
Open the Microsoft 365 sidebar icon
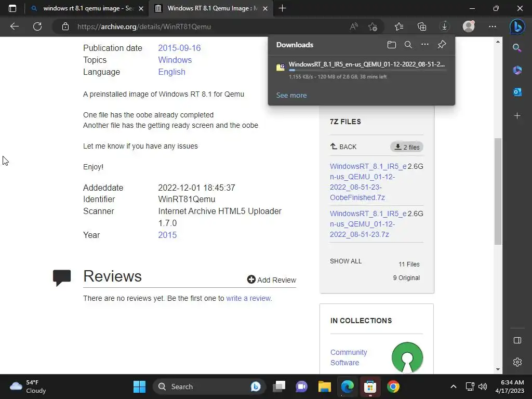tap(517, 70)
